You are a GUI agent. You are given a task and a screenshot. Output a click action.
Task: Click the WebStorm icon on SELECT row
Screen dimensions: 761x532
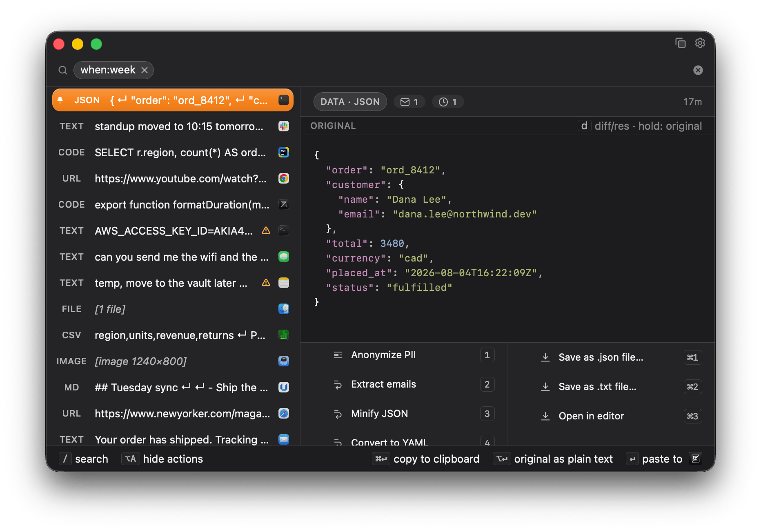284,152
